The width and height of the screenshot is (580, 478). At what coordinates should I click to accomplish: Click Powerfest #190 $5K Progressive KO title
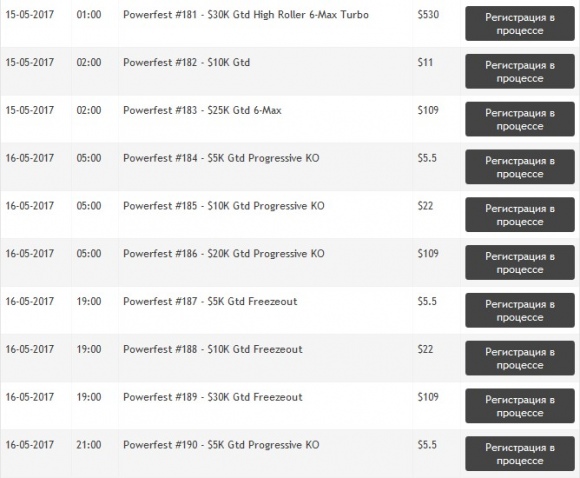[221, 445]
